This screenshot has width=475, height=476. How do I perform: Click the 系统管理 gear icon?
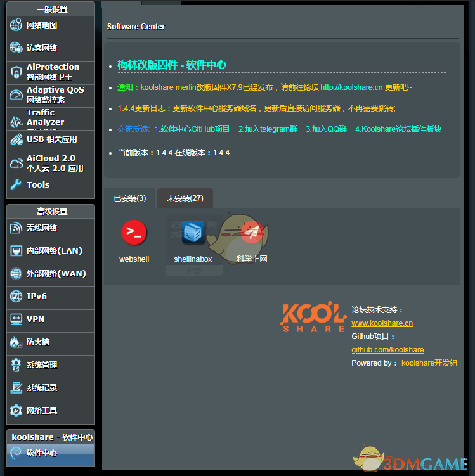[16, 365]
